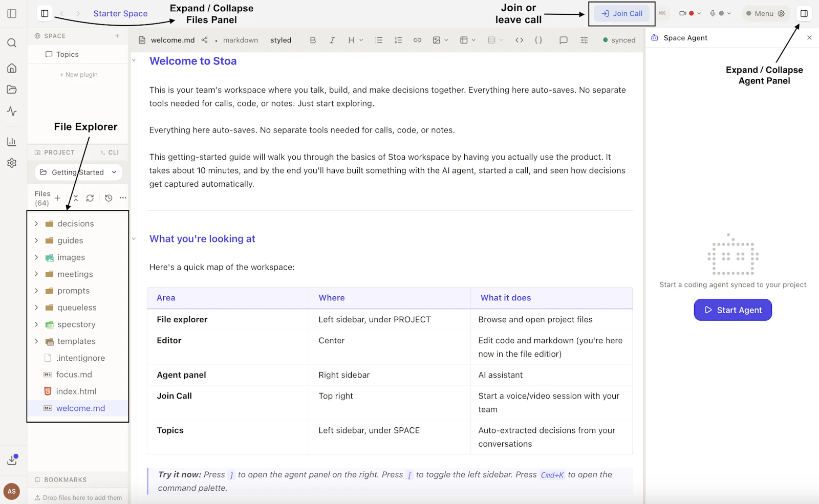
Task: Open the comments icon in the editor toolbar
Action: [x=563, y=40]
